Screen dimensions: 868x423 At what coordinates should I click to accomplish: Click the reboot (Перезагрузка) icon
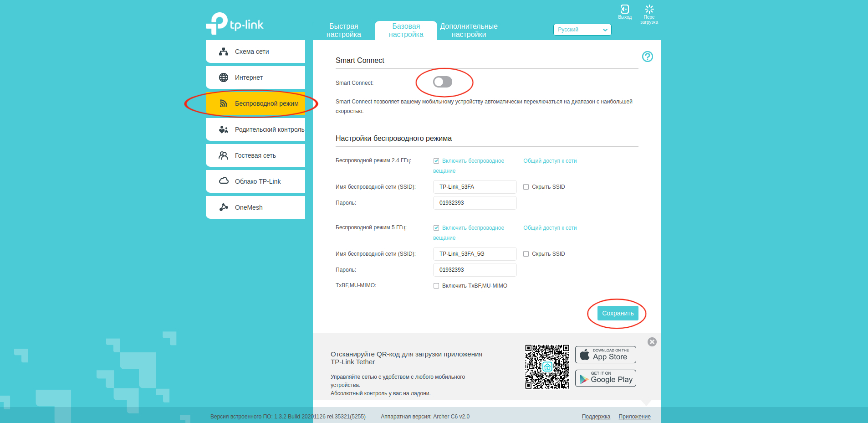(649, 9)
